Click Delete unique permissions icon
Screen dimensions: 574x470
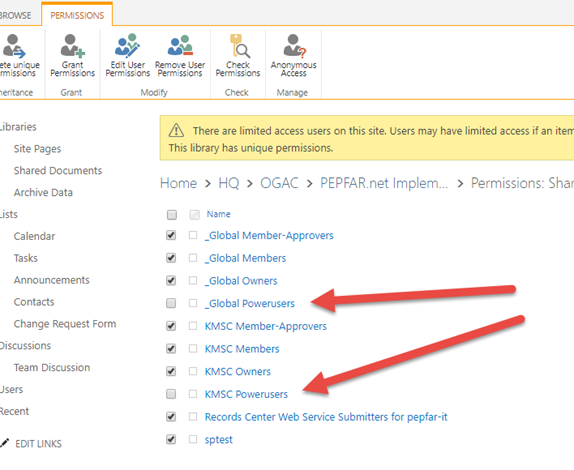14,46
